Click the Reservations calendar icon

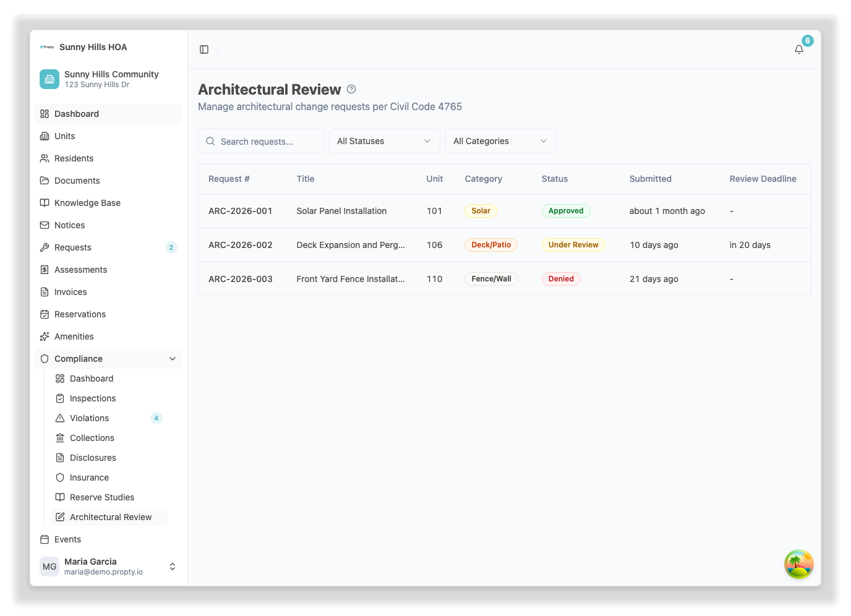point(45,314)
